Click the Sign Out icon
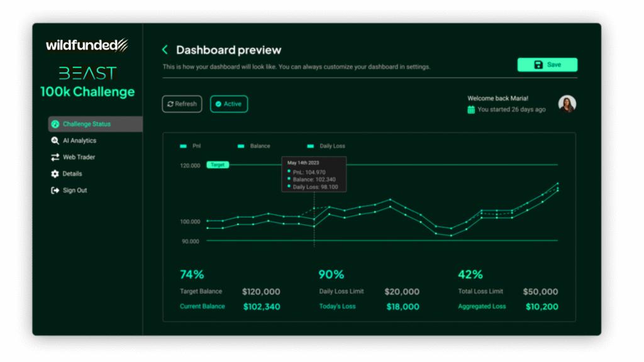This screenshot has height=362, width=644. (x=55, y=190)
